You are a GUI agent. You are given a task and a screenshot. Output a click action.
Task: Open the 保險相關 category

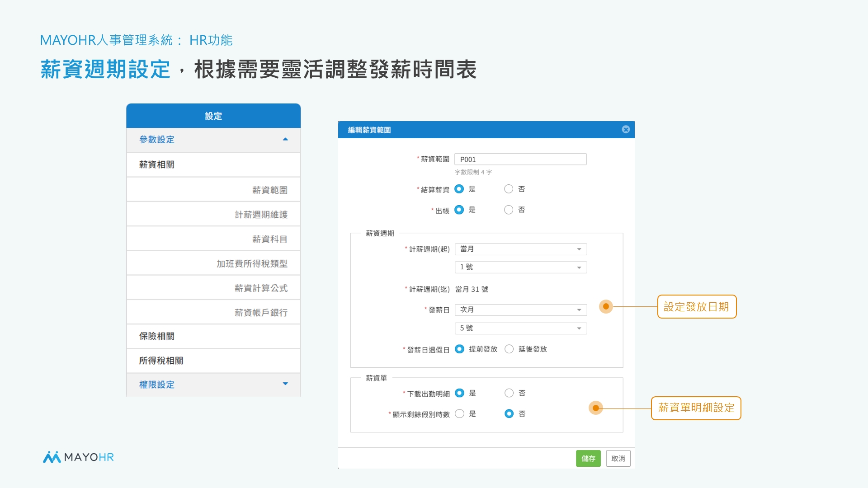pos(213,336)
